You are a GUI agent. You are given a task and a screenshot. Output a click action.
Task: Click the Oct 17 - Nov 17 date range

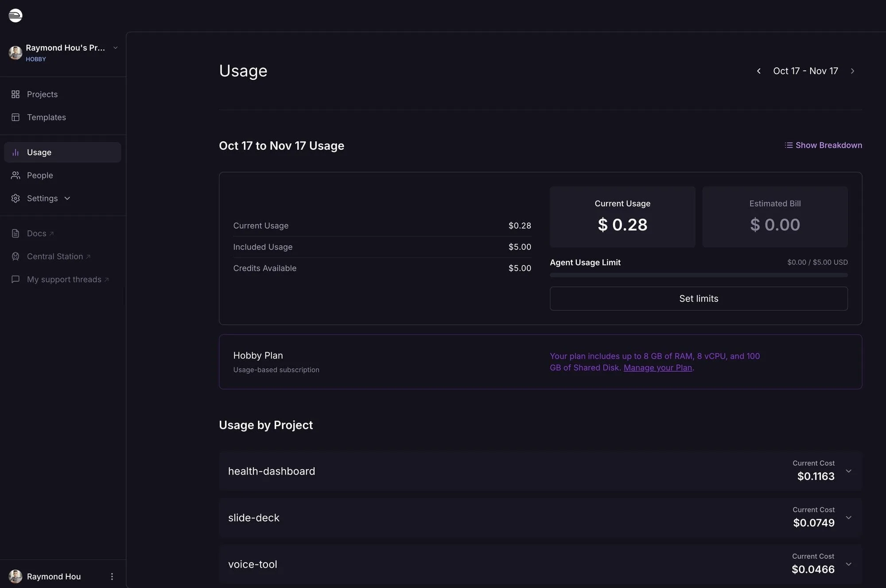pyautogui.click(x=805, y=71)
